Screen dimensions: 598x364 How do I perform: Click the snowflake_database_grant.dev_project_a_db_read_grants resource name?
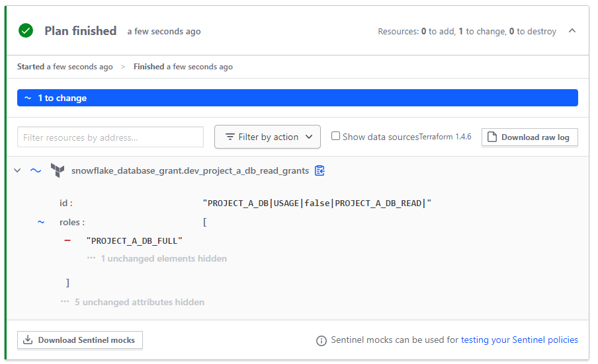point(190,170)
